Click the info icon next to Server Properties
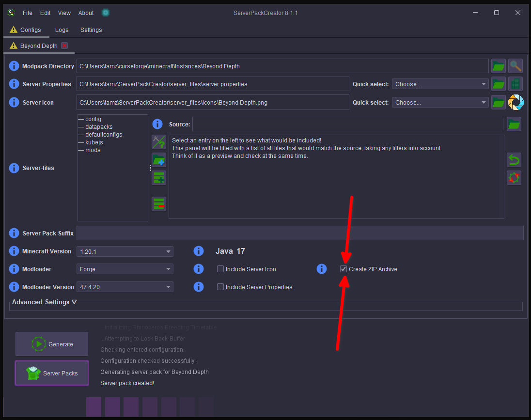Image resolution: width=531 pixels, height=420 pixels. [14, 84]
